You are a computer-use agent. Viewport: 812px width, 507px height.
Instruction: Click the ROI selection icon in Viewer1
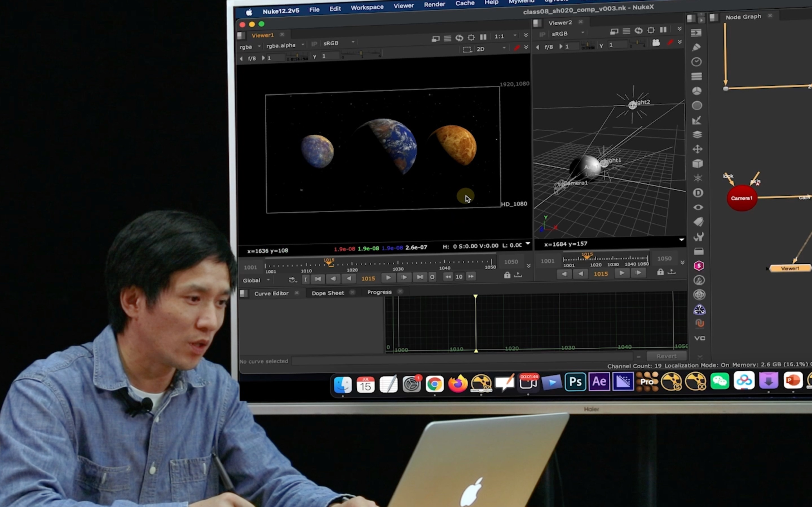click(x=467, y=50)
